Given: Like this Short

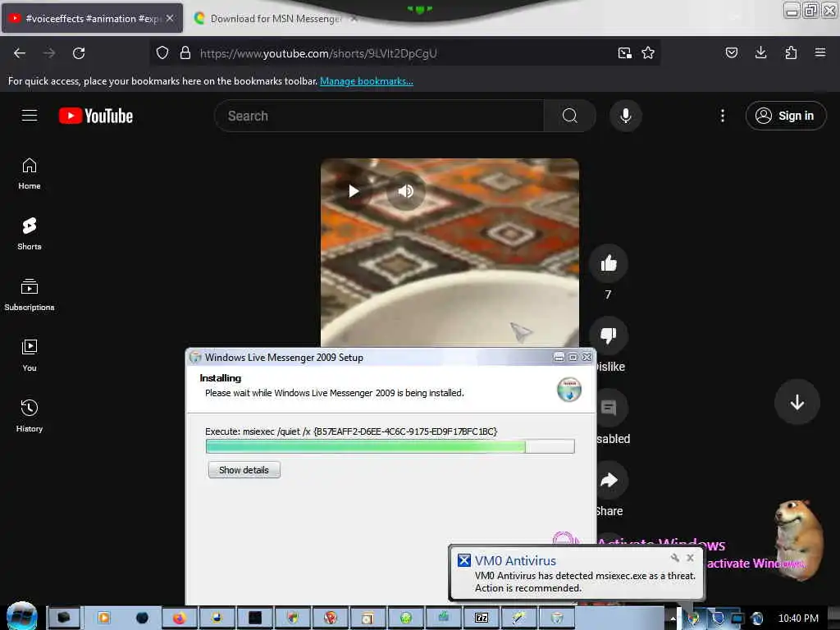Looking at the screenshot, I should pos(609,263).
